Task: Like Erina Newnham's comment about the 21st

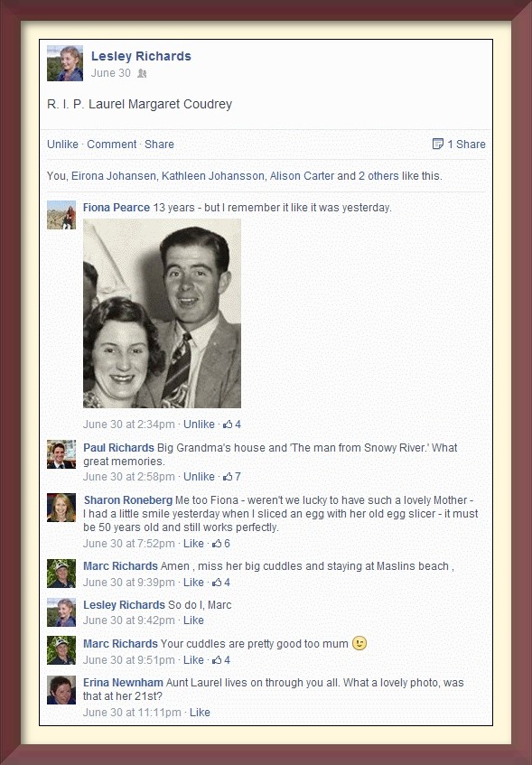Action: 200,713
